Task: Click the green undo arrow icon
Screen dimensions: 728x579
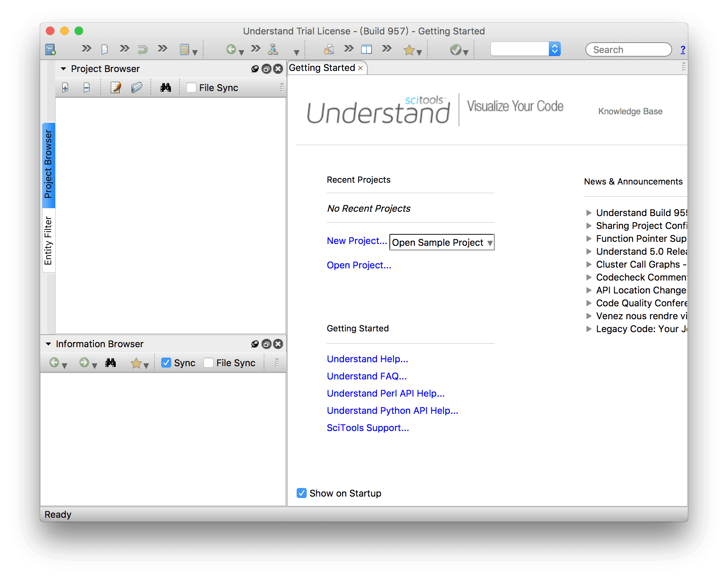Action: click(x=143, y=49)
